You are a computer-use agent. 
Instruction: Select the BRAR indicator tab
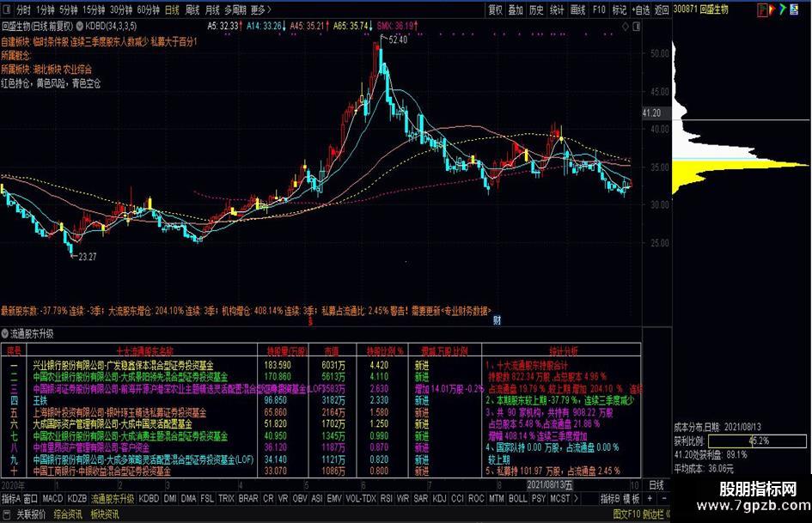coord(248,499)
